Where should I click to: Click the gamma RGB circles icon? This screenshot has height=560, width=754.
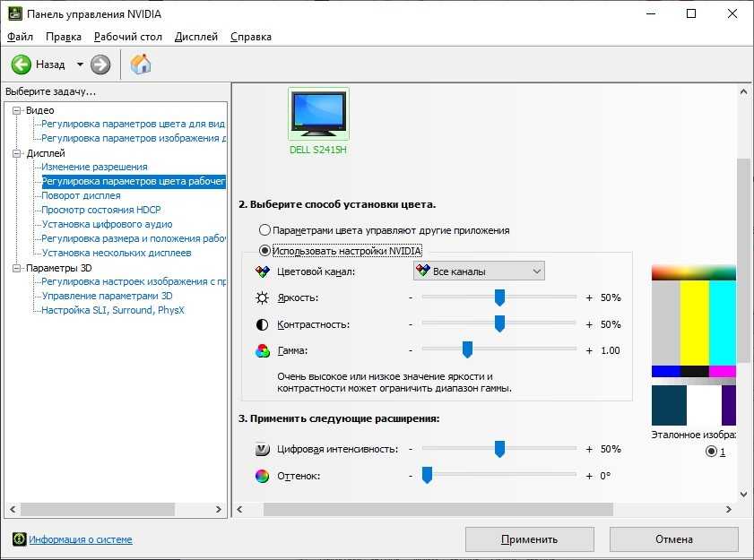pyautogui.click(x=262, y=351)
